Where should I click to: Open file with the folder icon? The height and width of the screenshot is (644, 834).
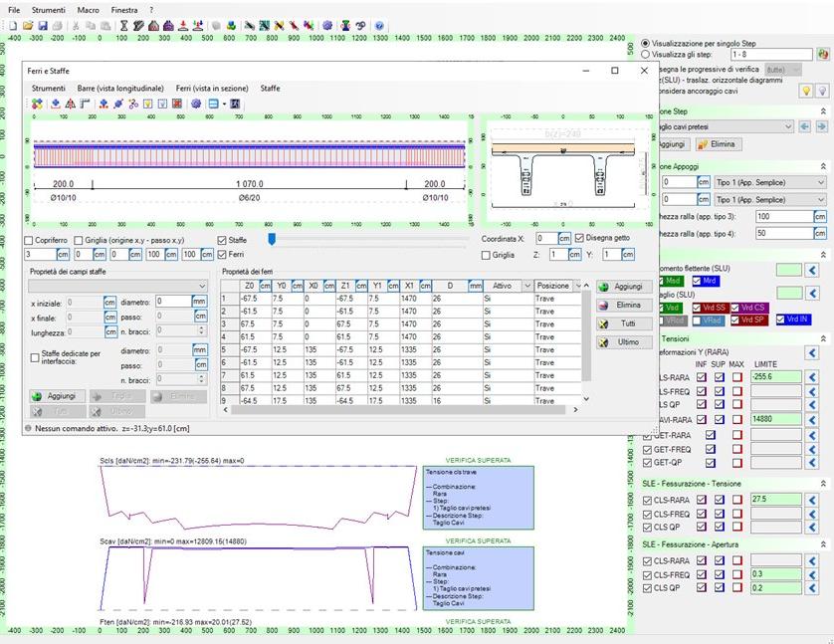(x=29, y=26)
